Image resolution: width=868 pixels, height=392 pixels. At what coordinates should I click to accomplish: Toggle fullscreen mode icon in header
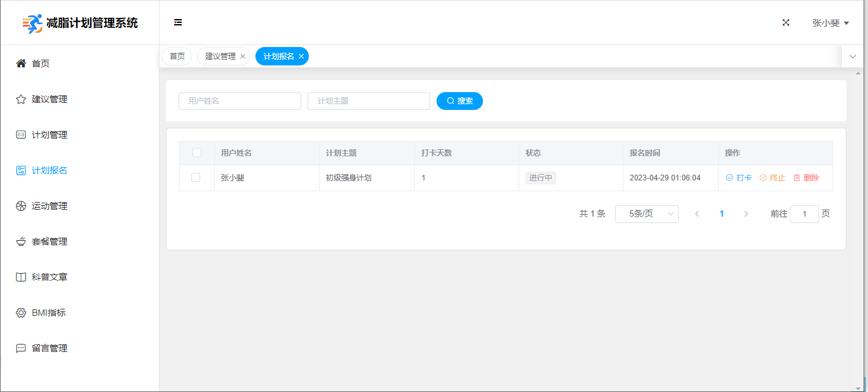coord(786,22)
